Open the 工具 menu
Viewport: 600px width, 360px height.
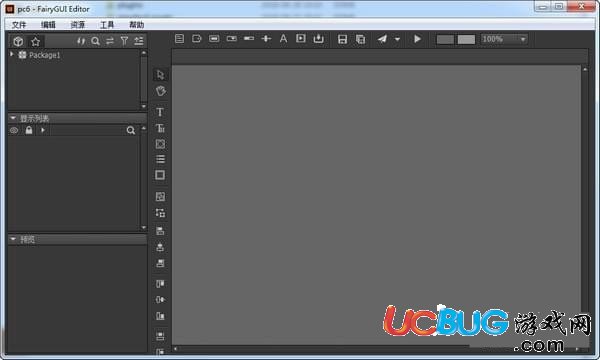(x=107, y=25)
